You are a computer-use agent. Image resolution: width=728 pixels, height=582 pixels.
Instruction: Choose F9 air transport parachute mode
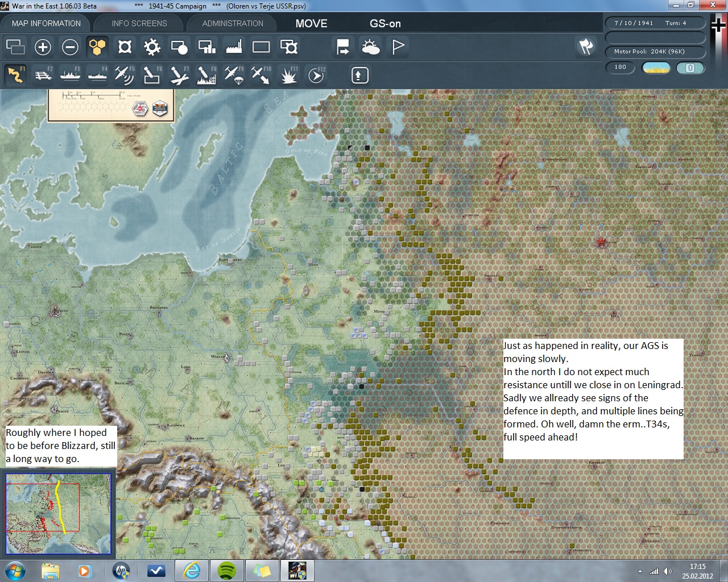233,75
